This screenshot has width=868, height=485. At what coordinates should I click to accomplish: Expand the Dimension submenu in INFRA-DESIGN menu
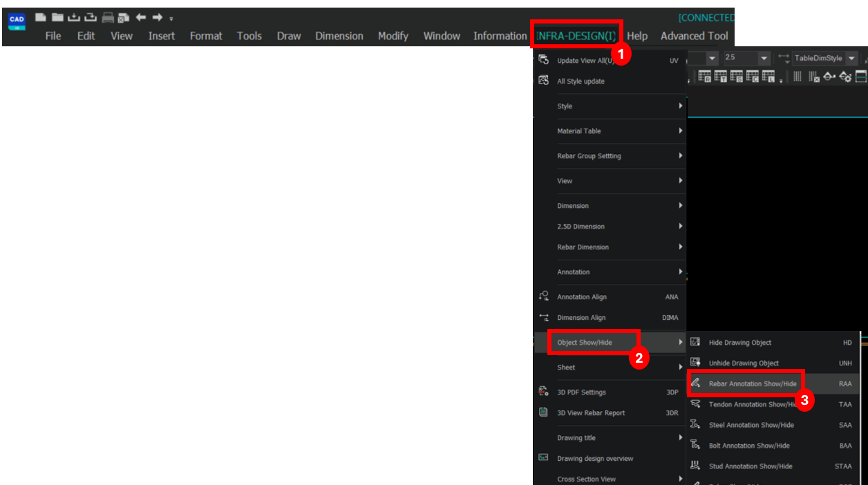pyautogui.click(x=610, y=206)
